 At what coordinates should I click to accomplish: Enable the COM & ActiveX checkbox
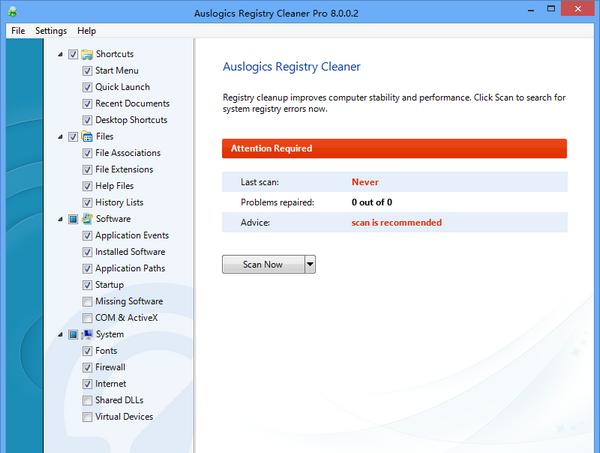(x=87, y=318)
